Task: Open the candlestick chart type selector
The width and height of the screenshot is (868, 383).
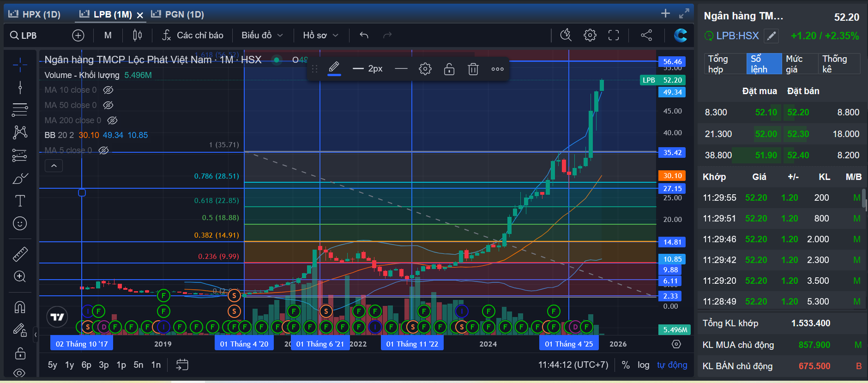Action: click(x=137, y=36)
